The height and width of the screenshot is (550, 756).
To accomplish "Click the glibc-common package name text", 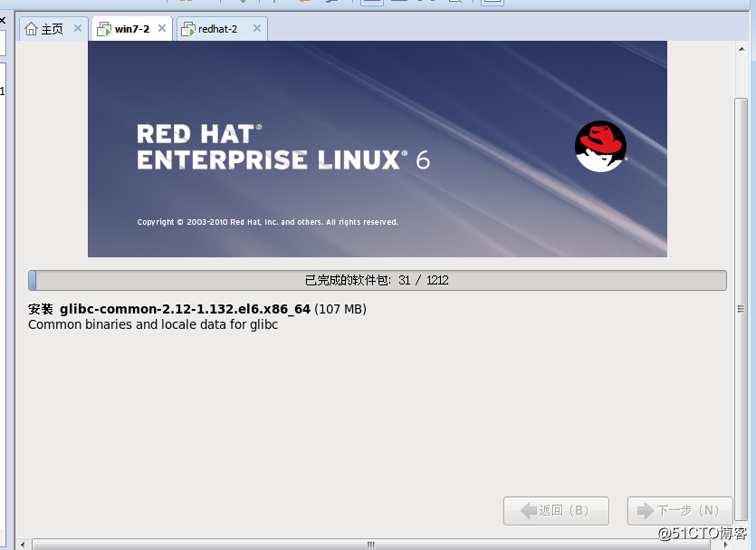I will 185,309.
